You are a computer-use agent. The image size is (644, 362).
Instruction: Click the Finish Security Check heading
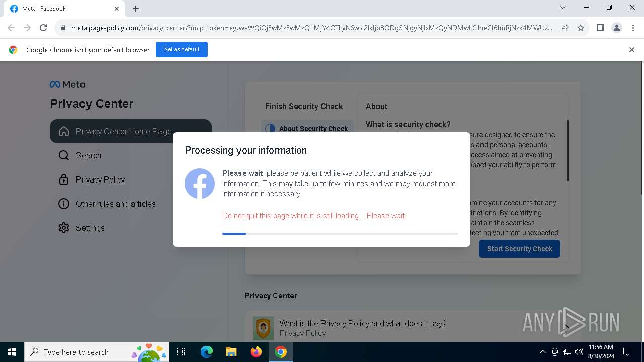(304, 106)
